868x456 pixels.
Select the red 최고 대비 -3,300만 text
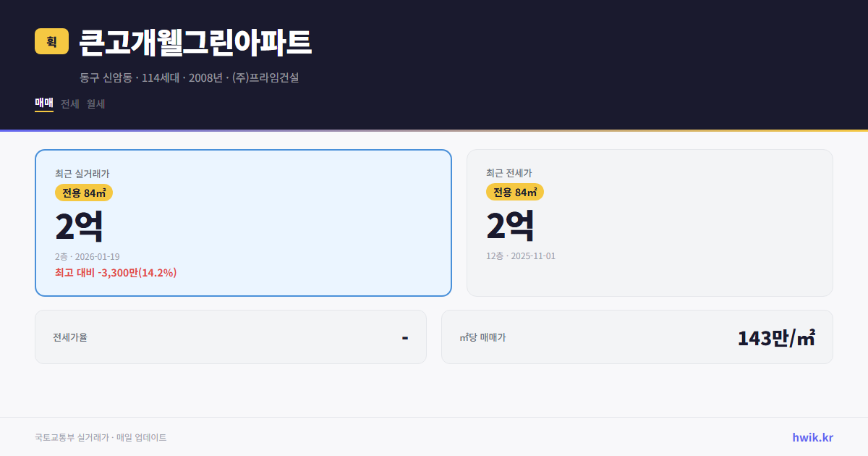(x=114, y=274)
